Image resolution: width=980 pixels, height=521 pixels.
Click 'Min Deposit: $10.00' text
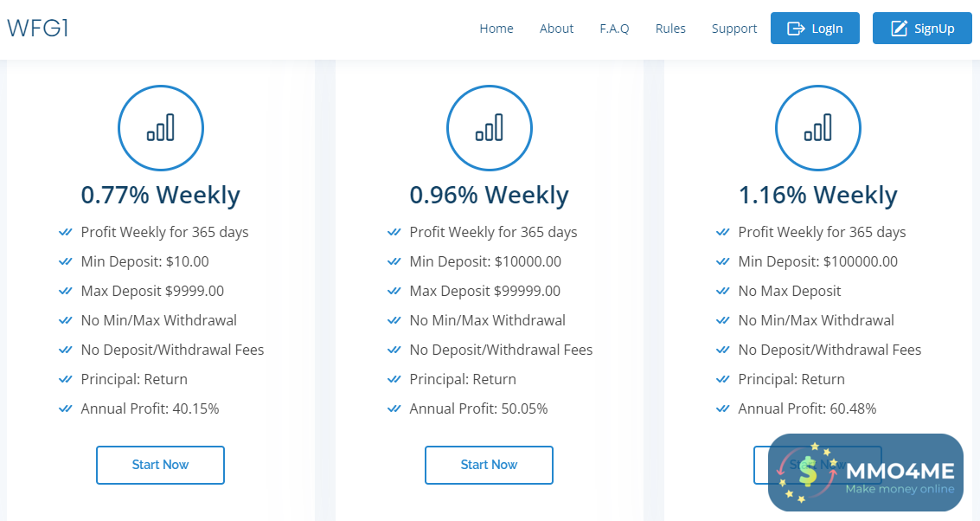145,261
